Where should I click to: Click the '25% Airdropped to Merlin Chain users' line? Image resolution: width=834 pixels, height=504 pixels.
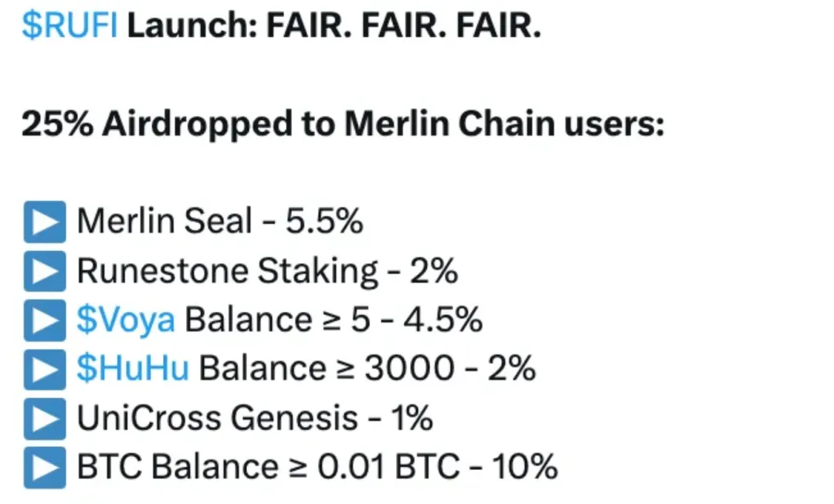tap(343, 123)
